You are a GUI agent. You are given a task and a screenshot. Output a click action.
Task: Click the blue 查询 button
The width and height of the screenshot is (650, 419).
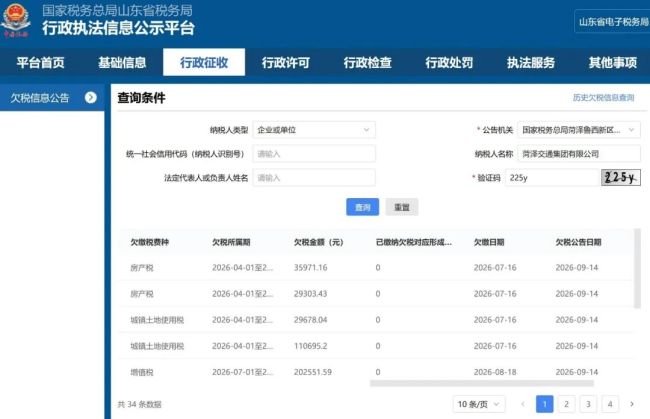(362, 207)
